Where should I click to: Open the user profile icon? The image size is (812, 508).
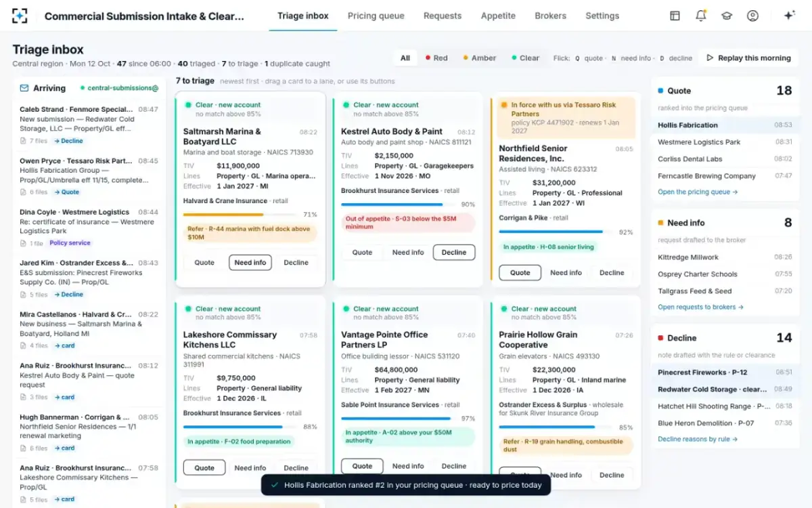click(752, 16)
